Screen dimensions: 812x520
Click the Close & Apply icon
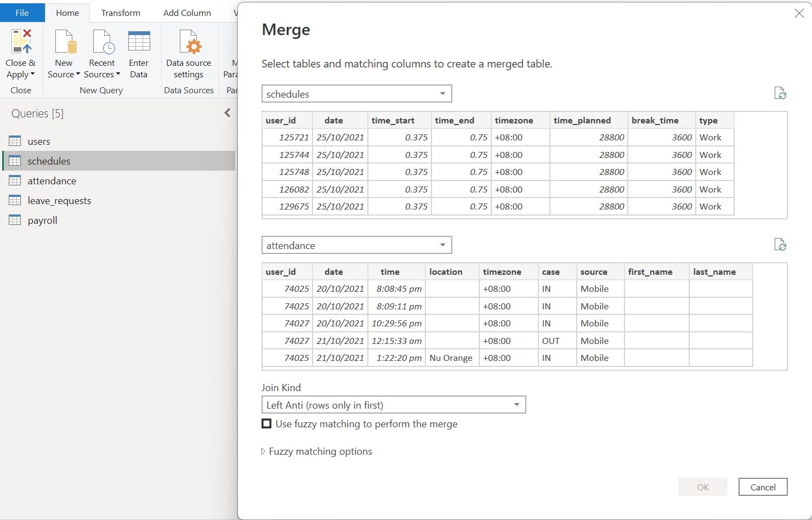21,42
